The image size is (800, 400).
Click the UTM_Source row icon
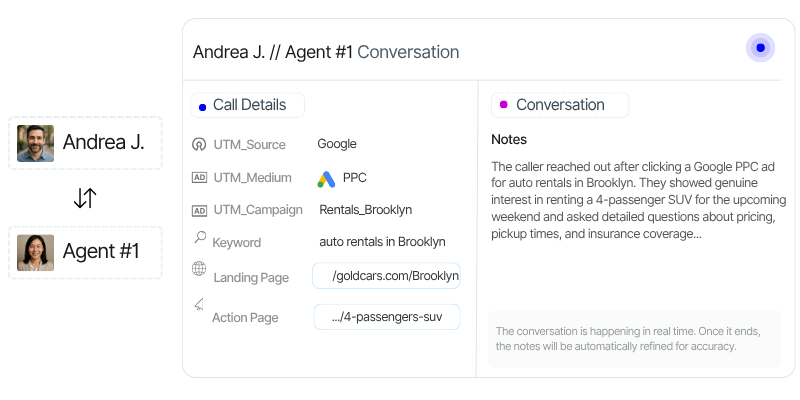pyautogui.click(x=198, y=144)
